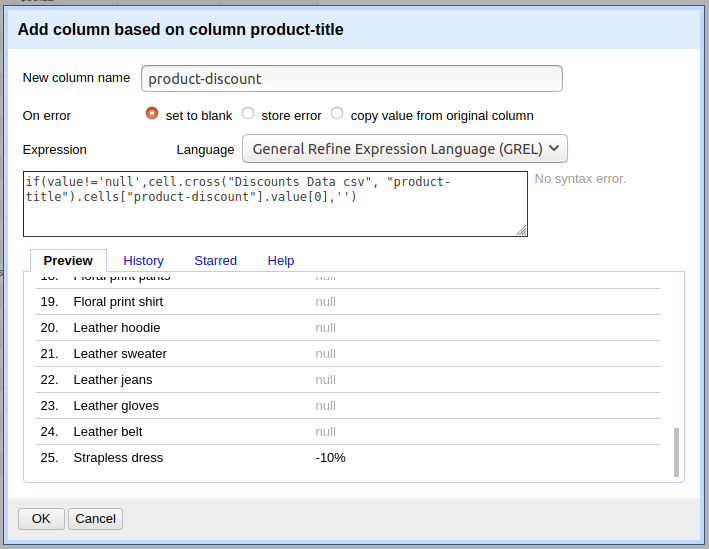Image resolution: width=709 pixels, height=549 pixels.
Task: Select 'Floral print shirt' preview row
Action: pos(348,302)
